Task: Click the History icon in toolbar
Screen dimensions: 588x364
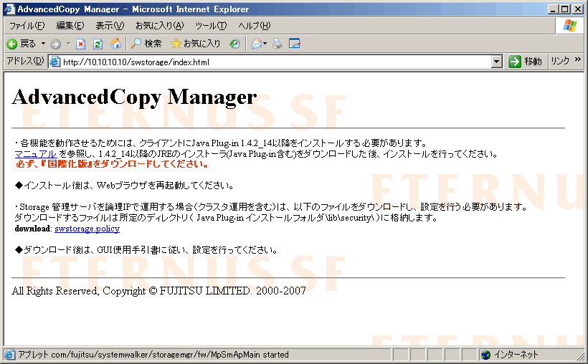Action: click(x=234, y=44)
